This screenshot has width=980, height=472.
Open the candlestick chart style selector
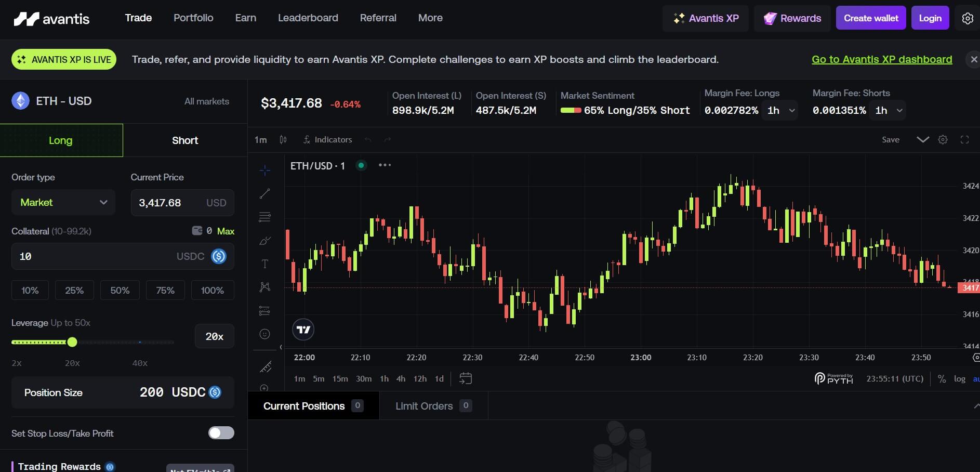click(x=283, y=139)
